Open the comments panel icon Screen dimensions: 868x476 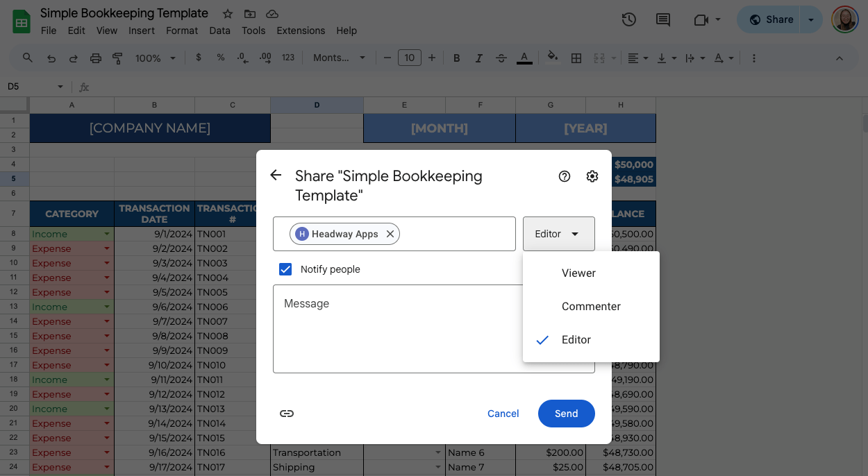tap(662, 19)
